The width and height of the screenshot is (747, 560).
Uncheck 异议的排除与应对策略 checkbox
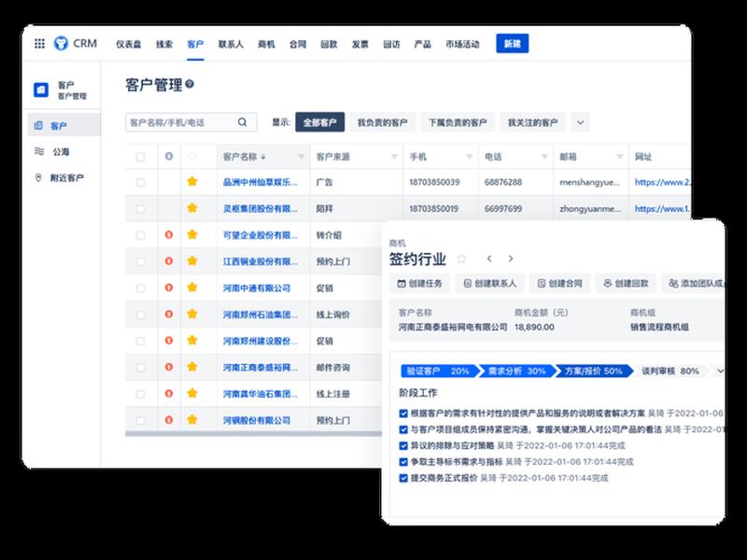pos(403,446)
